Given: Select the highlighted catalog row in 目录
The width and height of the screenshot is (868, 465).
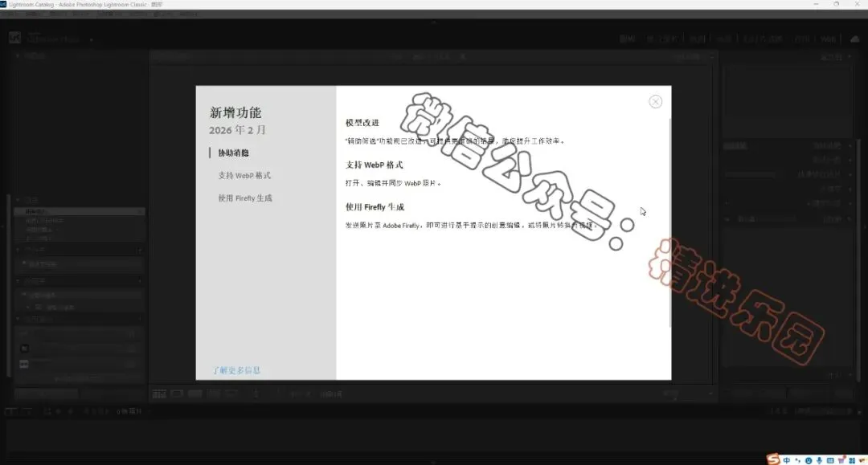Looking at the screenshot, I should 79,212.
